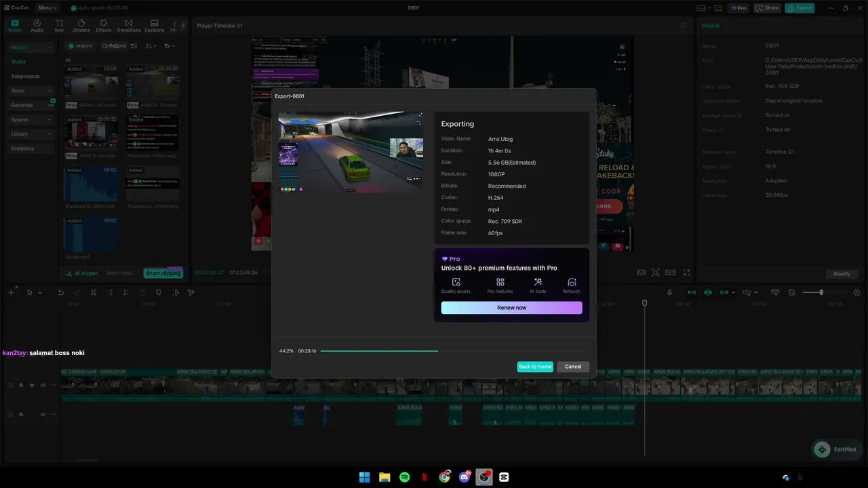Select Subprojects in the sidebar
868x488 pixels.
coord(25,77)
